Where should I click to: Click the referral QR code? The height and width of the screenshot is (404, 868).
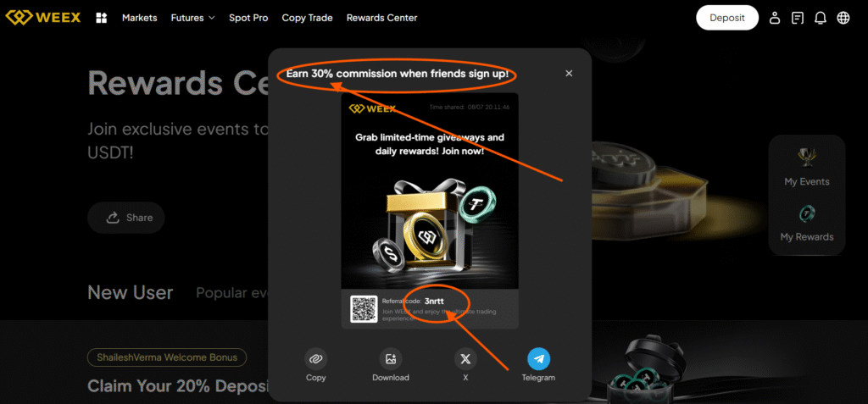click(364, 309)
